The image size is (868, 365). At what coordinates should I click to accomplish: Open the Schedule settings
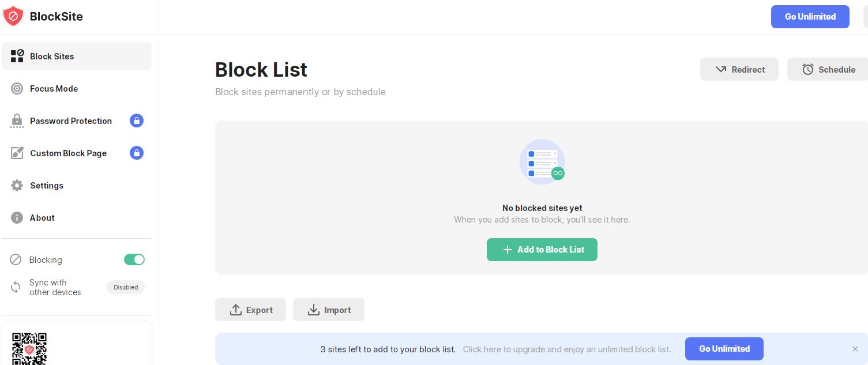coord(828,70)
